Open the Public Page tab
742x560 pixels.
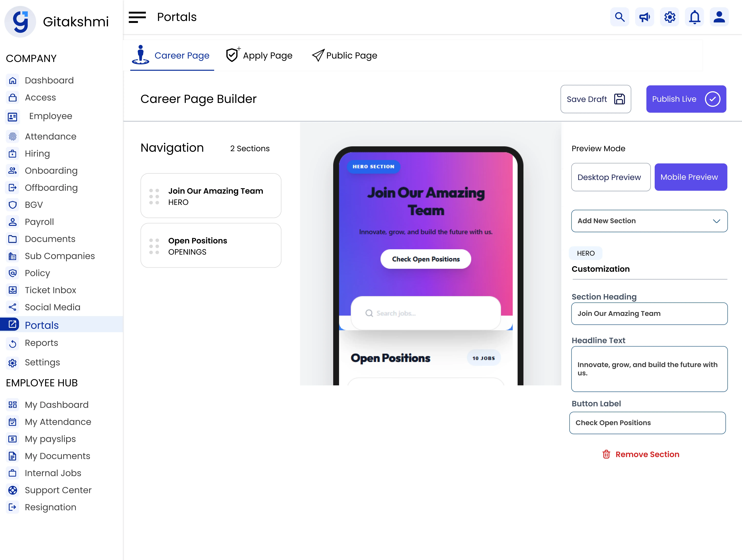coord(345,55)
